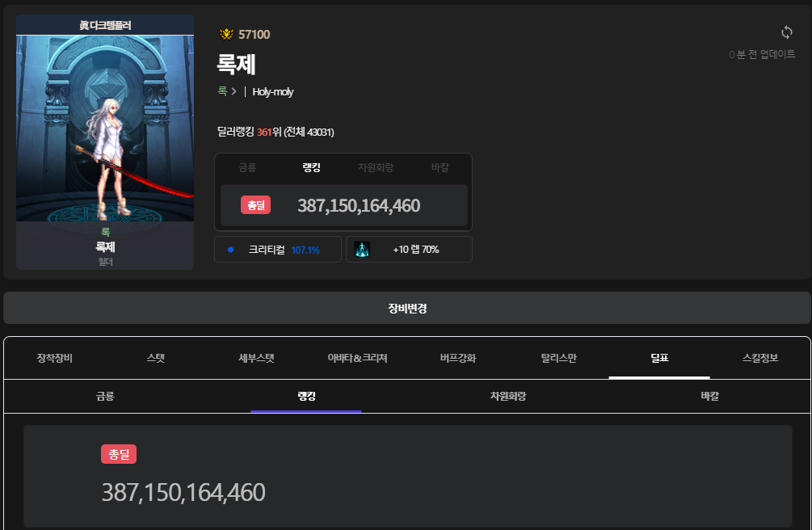The height and width of the screenshot is (530, 812).
Task: View the 탈리스만 tab
Action: click(558, 358)
